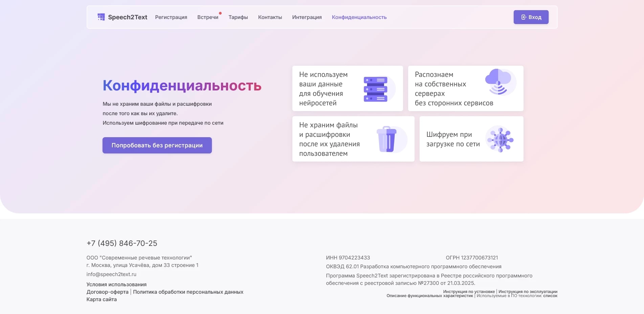Click the red notification dot on Встречи

[x=220, y=14]
